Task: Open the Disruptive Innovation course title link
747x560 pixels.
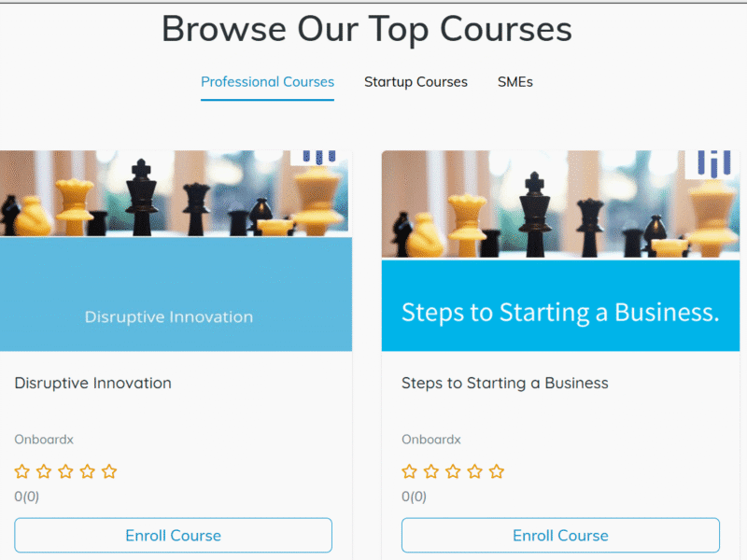Action: click(x=92, y=383)
